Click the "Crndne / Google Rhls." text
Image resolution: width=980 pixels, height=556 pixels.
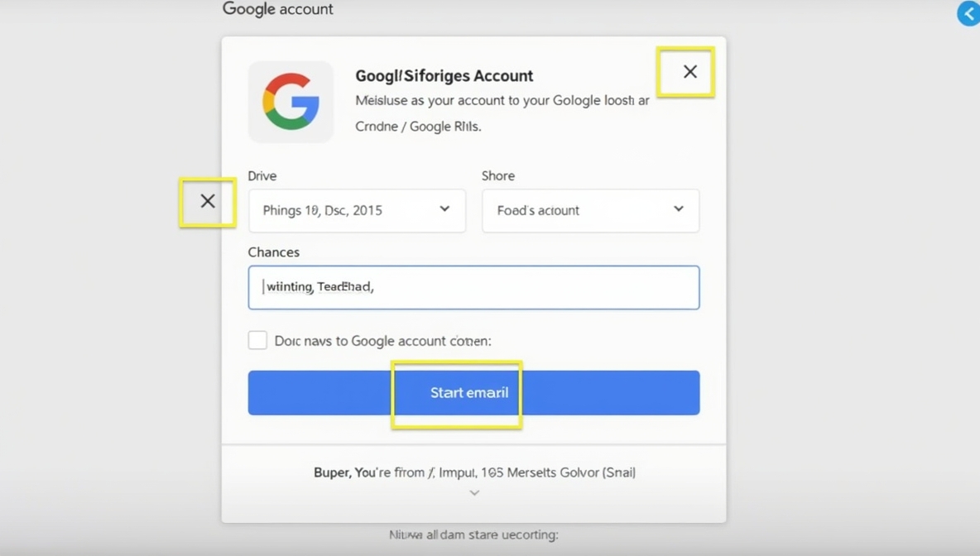(x=418, y=127)
